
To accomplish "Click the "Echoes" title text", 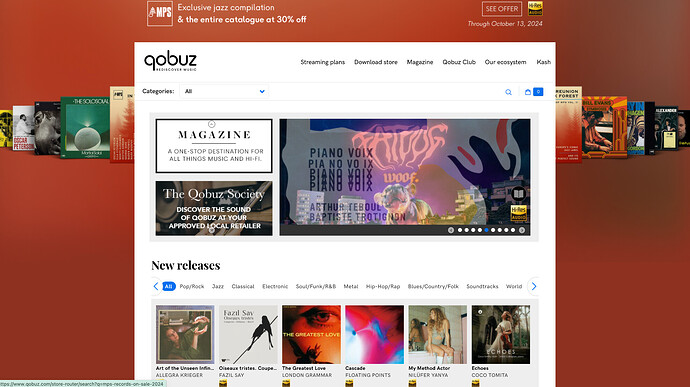I will [x=480, y=368].
